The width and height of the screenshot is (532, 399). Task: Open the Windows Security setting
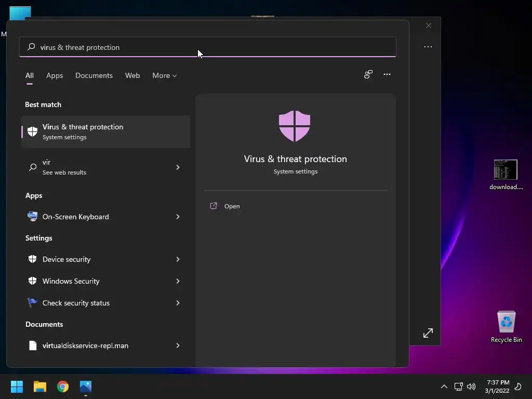tap(105, 281)
